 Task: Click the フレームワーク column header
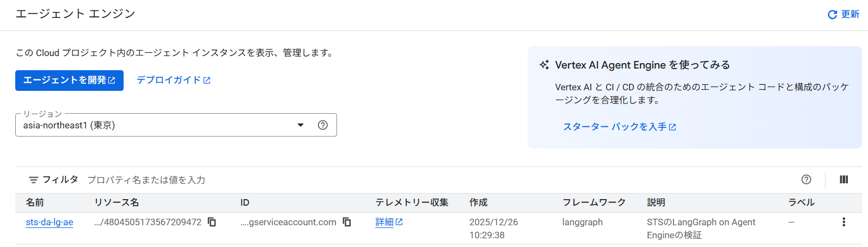tap(594, 202)
